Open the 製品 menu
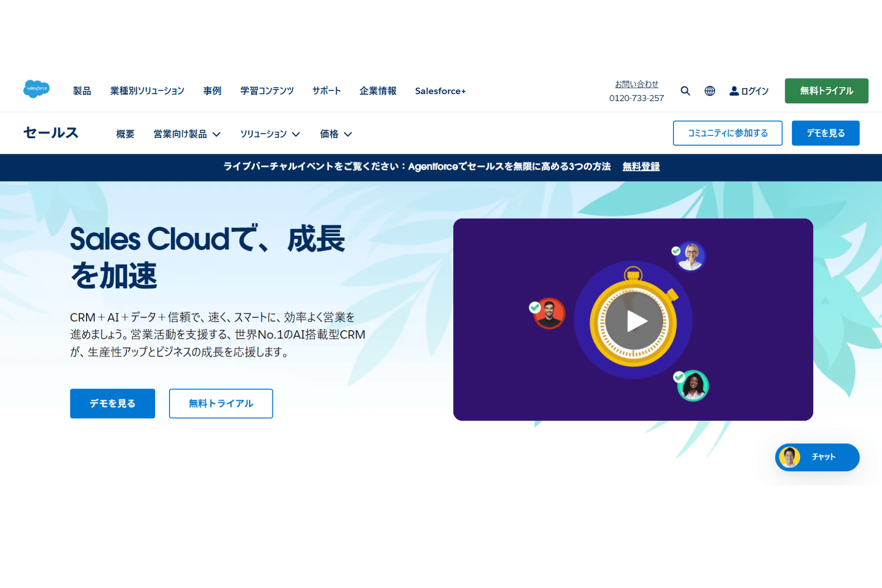This screenshot has width=882, height=588. [x=82, y=91]
